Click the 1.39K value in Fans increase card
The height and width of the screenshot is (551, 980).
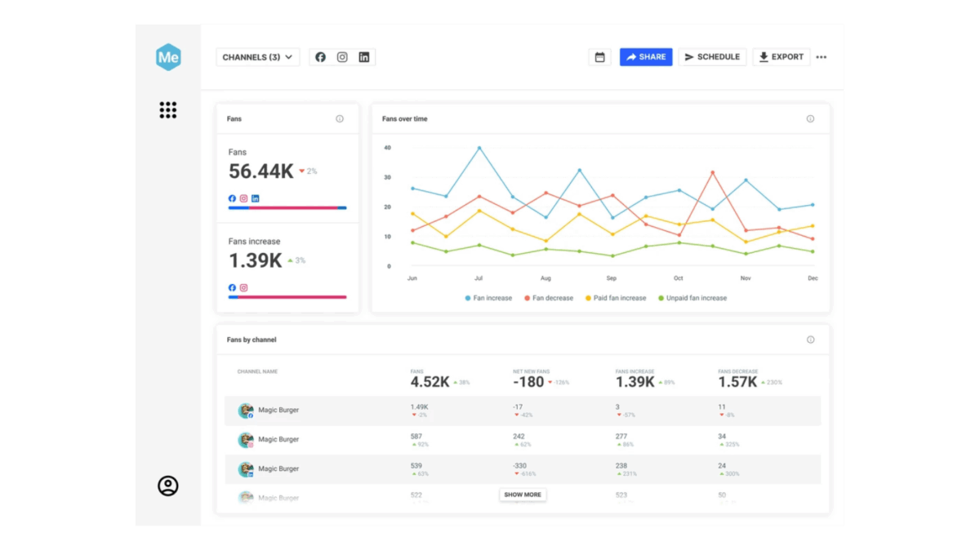256,260
